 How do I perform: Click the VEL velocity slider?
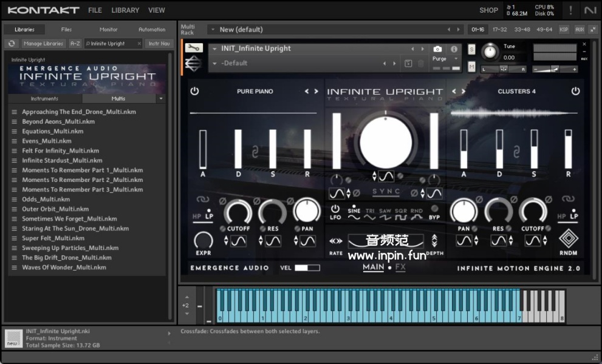[x=307, y=268]
